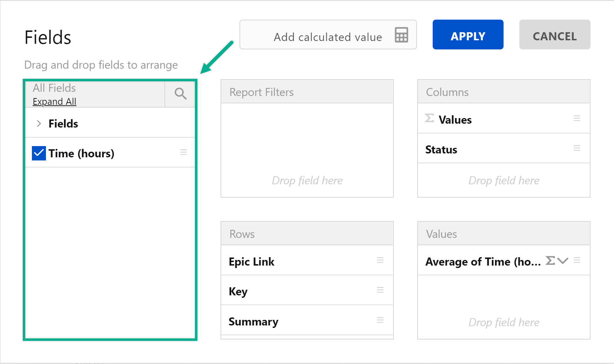Click the Report Filters drop area
Viewport: 614px width, 364px height.
[307, 150]
